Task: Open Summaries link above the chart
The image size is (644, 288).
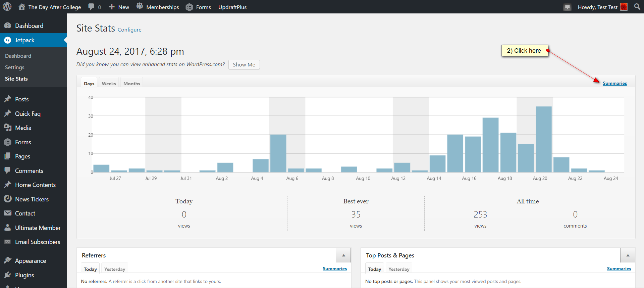Action: pyautogui.click(x=614, y=83)
